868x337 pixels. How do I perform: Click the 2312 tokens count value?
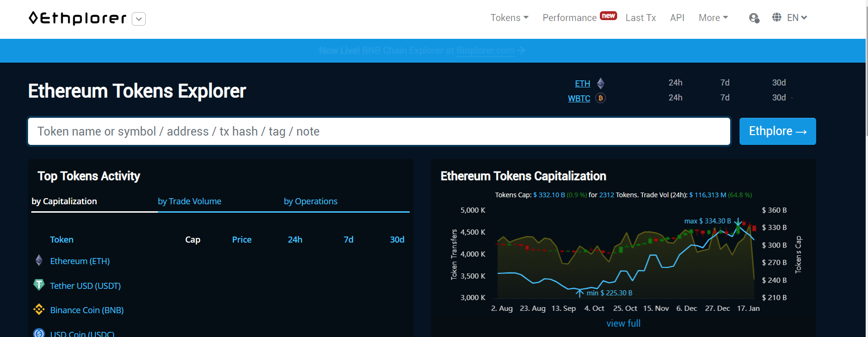[606, 195]
